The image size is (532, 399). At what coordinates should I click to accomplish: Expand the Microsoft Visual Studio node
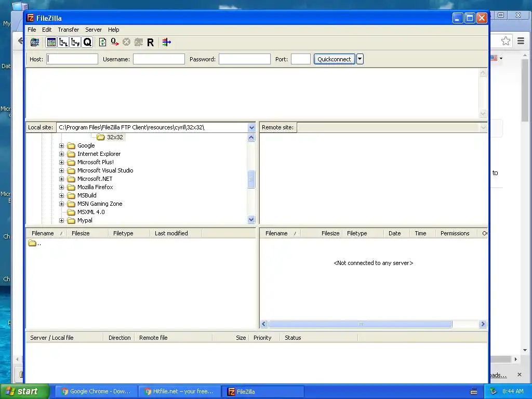[61, 170]
